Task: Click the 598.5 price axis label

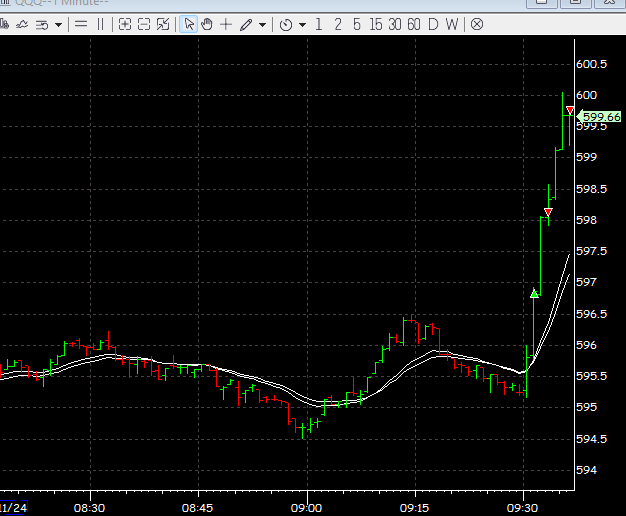Action: click(591, 189)
